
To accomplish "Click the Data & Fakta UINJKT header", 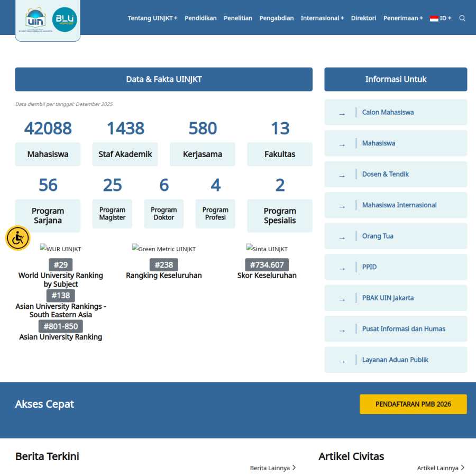I will [163, 79].
